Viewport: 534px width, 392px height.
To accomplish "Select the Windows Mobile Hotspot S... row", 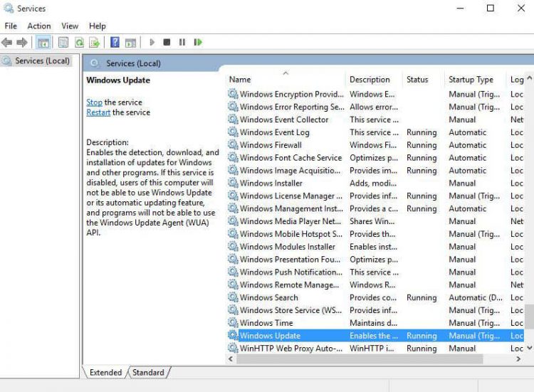I will click(376, 234).
